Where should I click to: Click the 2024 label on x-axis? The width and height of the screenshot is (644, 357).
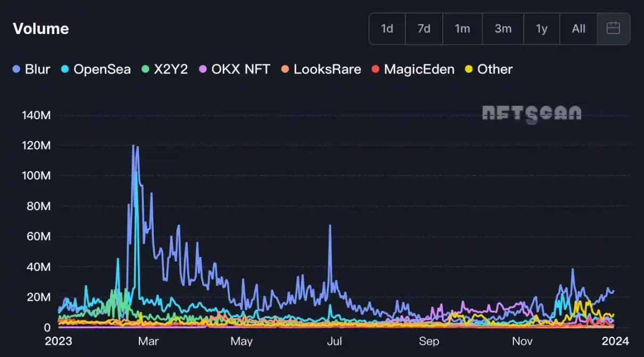coord(615,341)
